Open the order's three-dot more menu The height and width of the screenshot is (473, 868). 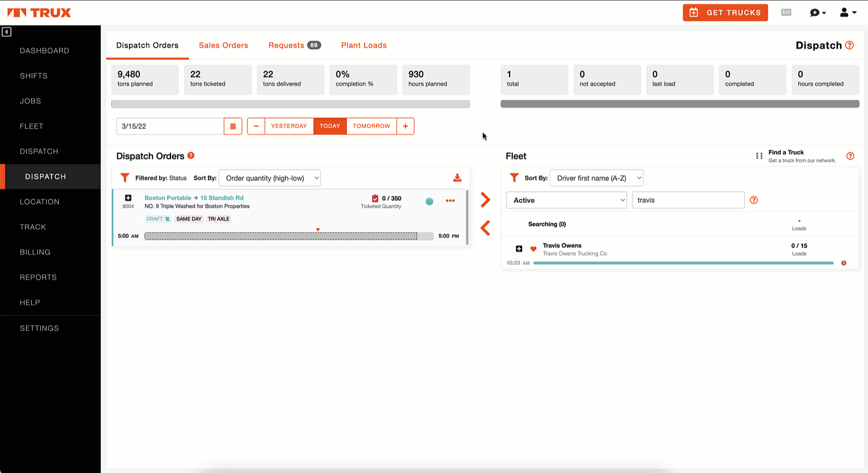point(450,201)
